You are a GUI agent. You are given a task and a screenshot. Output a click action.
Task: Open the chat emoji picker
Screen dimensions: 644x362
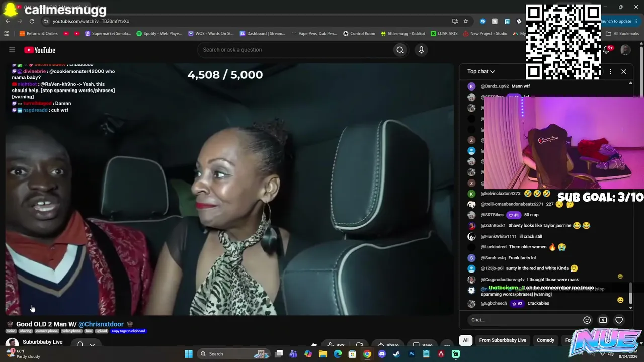[x=587, y=320]
